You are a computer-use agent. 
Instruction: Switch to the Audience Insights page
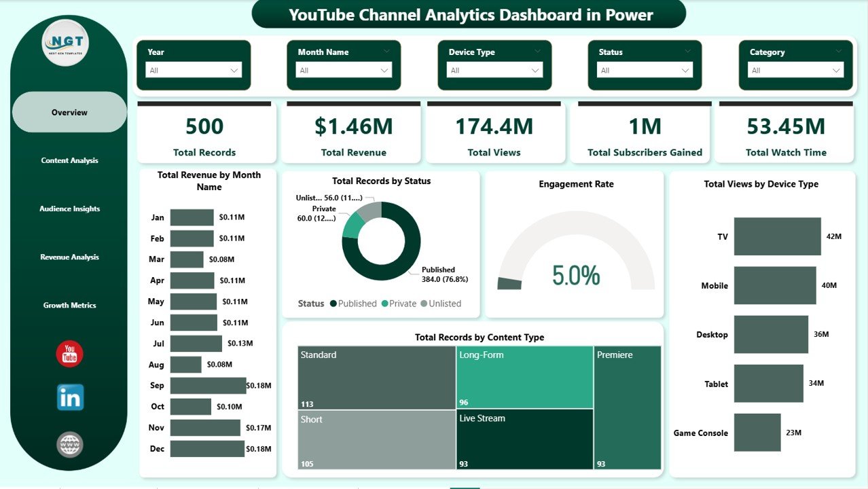(x=69, y=209)
